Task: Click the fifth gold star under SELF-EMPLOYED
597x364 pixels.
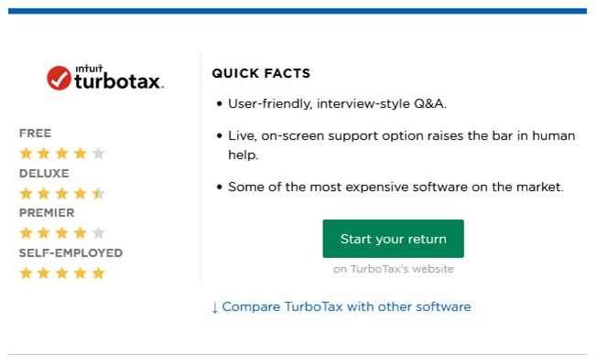Action: pos(99,273)
